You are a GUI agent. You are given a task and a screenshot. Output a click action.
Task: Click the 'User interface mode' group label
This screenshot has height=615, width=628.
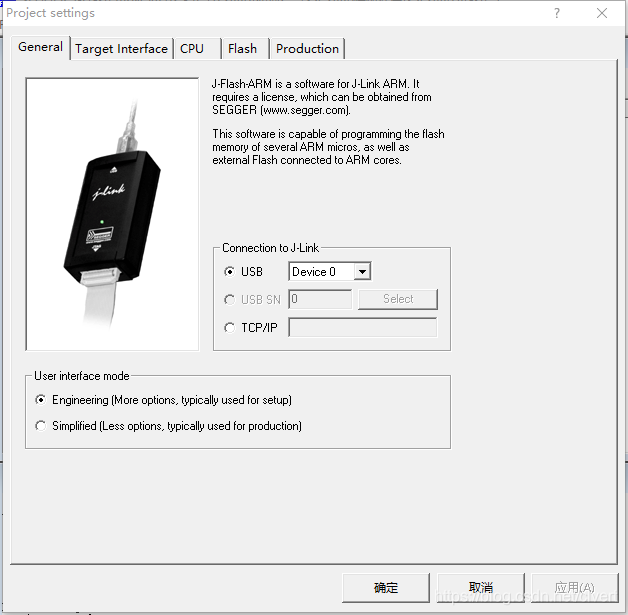coord(82,376)
